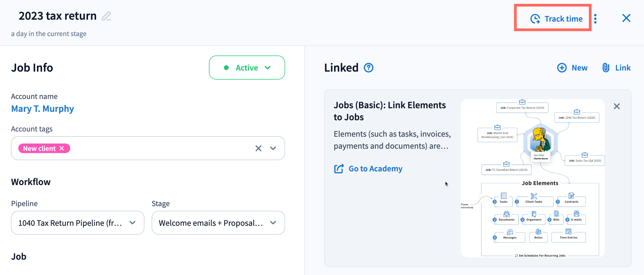644x275 pixels.
Task: Open the Active status dropdown
Action: [x=247, y=68]
